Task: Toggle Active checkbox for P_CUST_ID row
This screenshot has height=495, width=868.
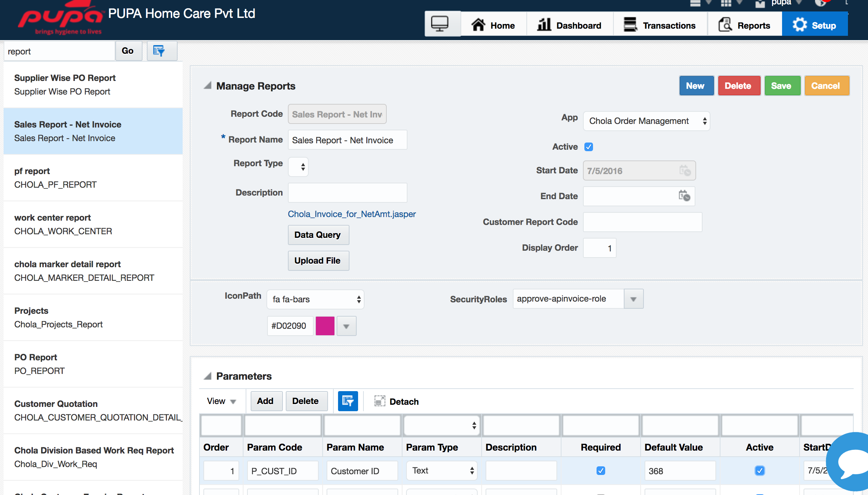Action: coord(759,471)
